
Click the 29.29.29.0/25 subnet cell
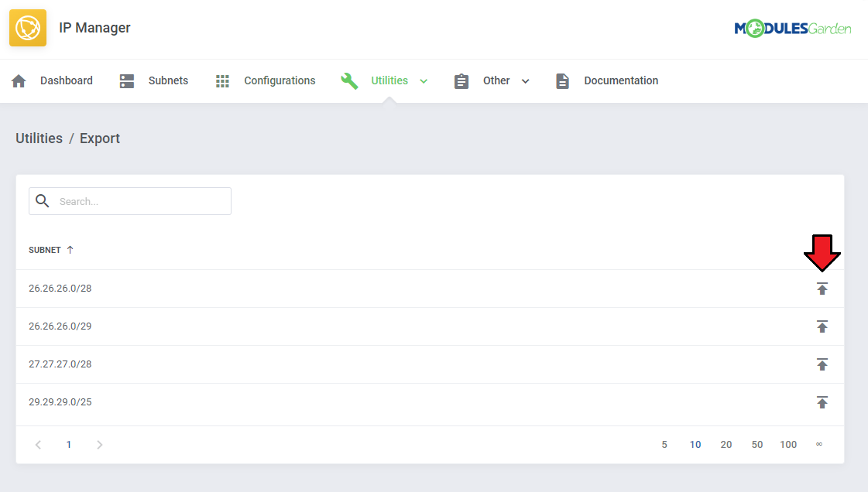click(x=60, y=402)
